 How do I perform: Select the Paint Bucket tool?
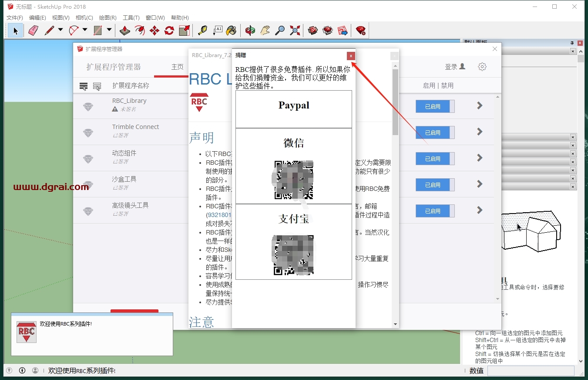(232, 31)
